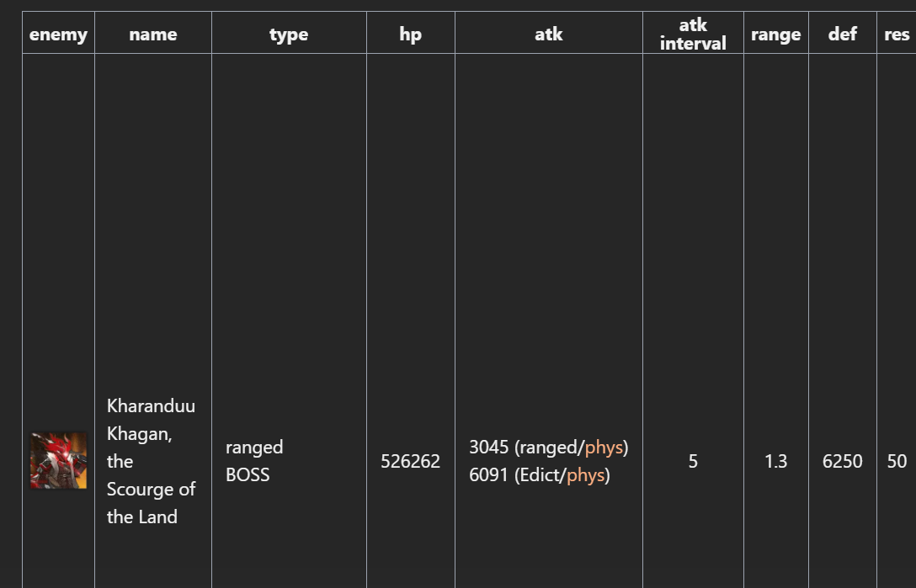The width and height of the screenshot is (916, 588).
Task: Click the 'range' column header
Action: click(775, 34)
